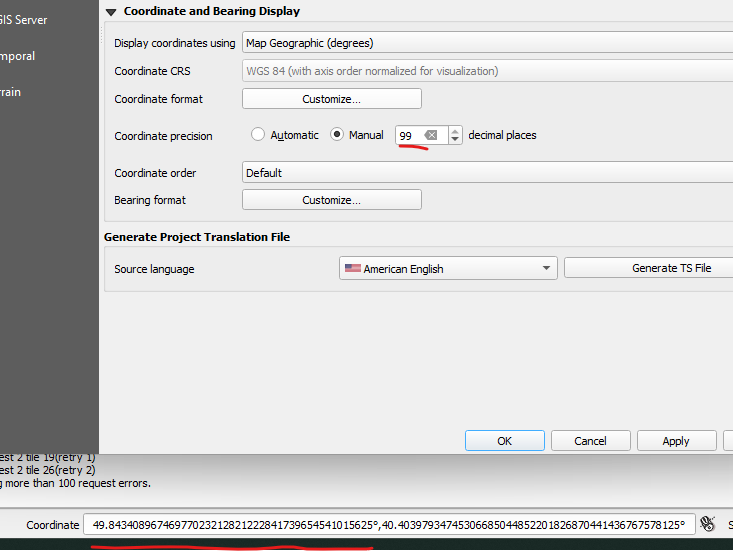Open the Temporal tab in sidebar

(18, 56)
